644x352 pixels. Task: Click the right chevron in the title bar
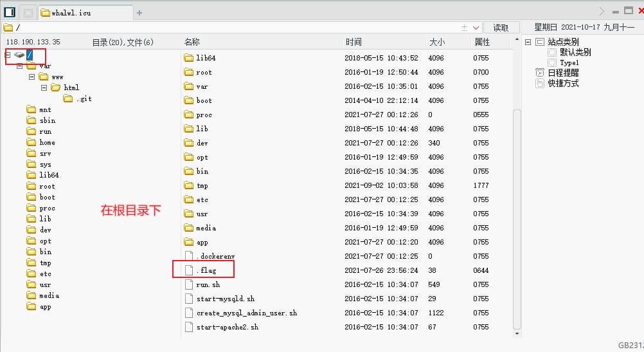point(602,11)
